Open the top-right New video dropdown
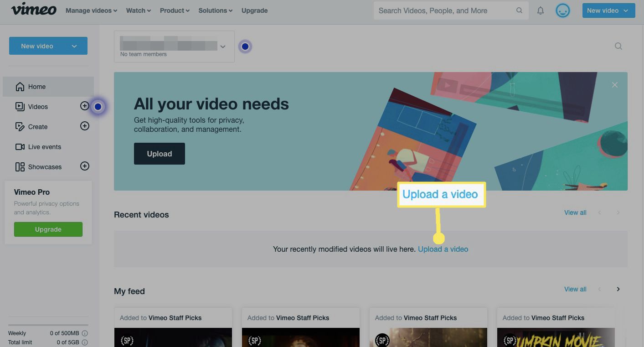 pos(608,10)
